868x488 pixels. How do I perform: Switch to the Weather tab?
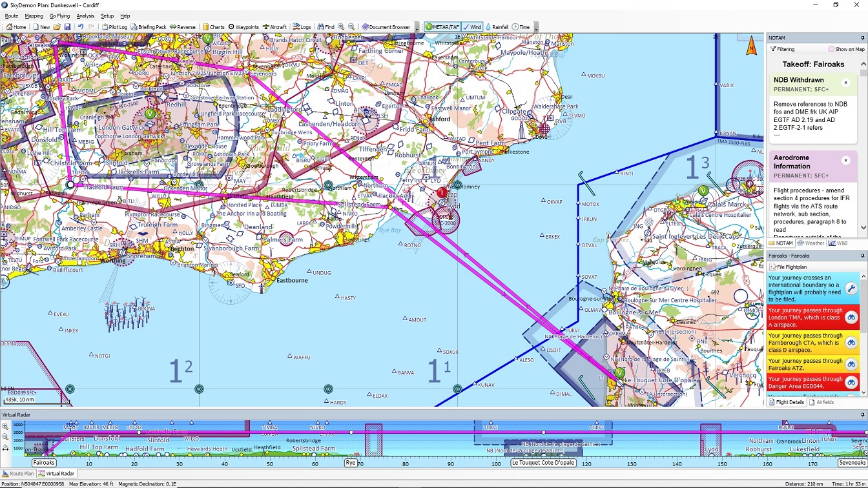pyautogui.click(x=811, y=243)
